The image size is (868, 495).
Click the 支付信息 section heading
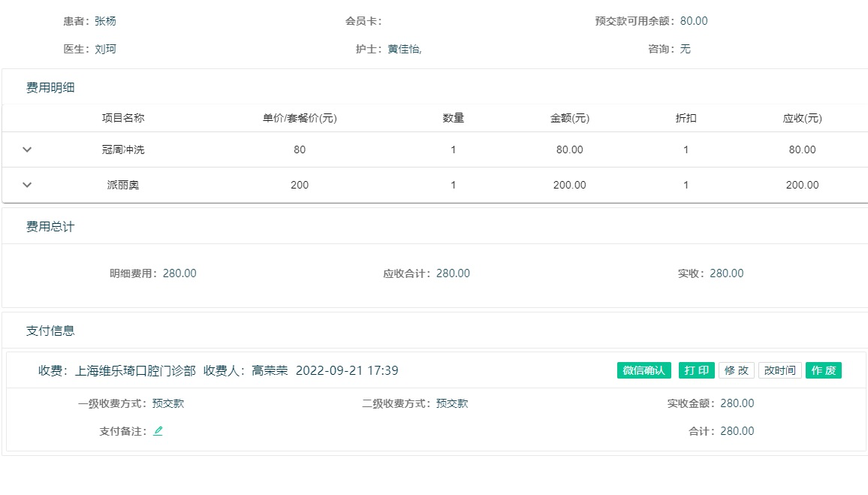pyautogui.click(x=50, y=331)
